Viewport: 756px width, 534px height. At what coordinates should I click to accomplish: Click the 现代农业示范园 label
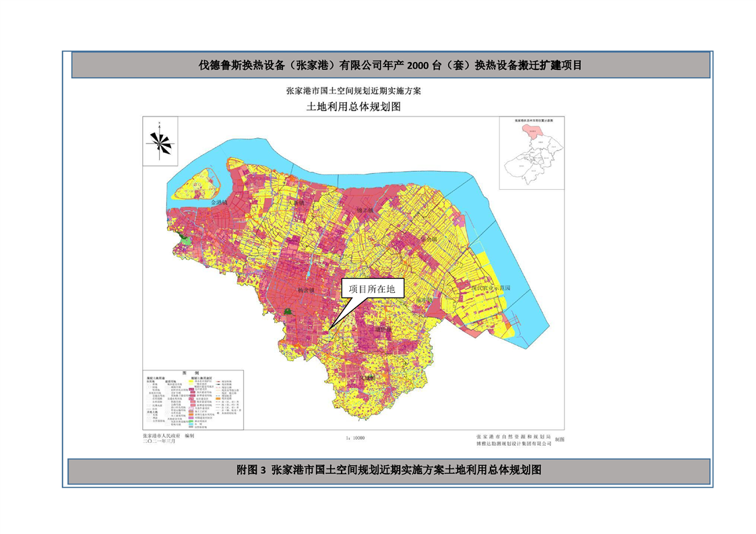tap(491, 287)
